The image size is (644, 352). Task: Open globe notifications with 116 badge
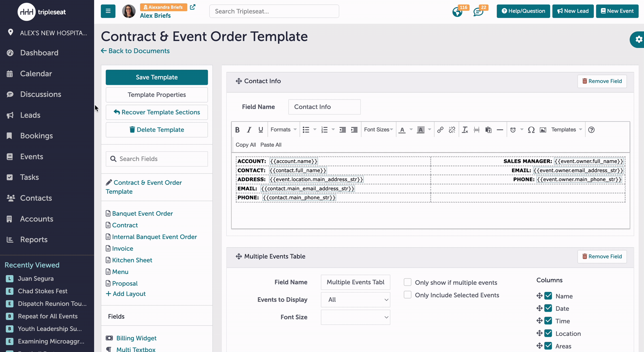pos(458,12)
